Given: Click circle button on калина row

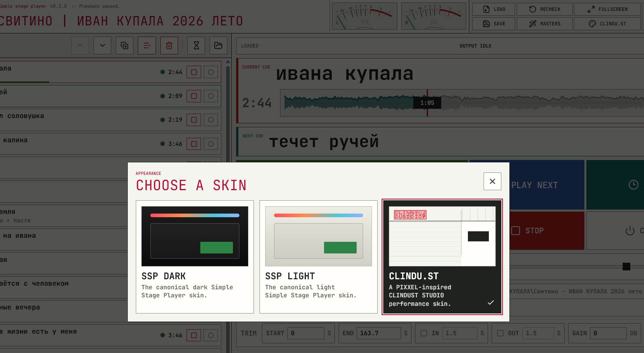Looking at the screenshot, I should coord(211,144).
